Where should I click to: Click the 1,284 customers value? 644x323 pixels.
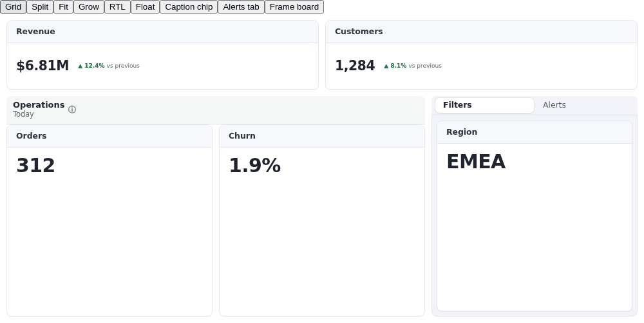[355, 66]
